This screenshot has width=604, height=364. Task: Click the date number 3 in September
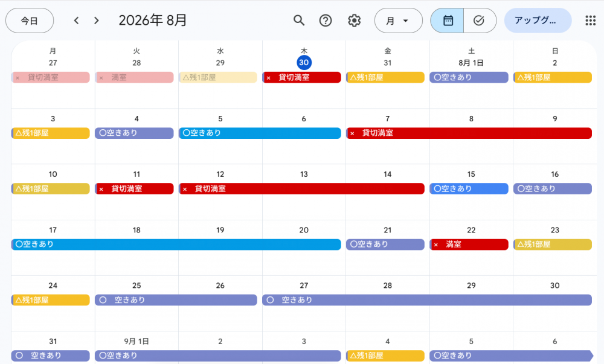click(x=304, y=341)
